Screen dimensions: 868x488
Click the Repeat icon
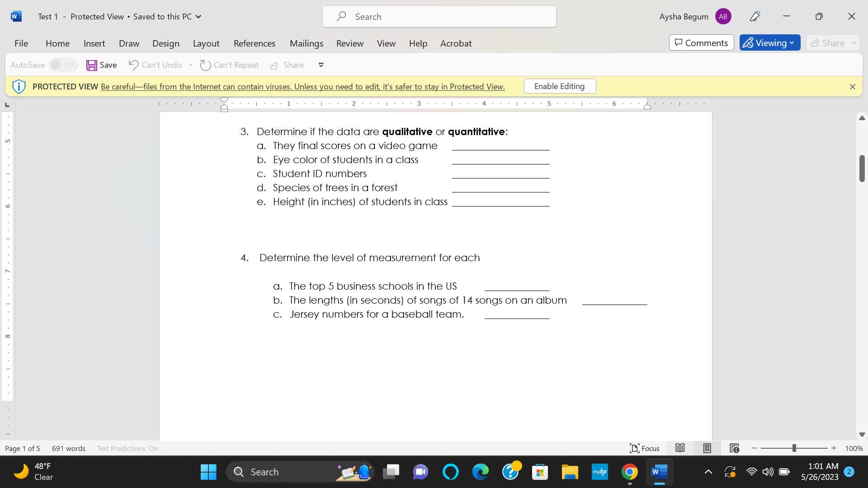point(206,65)
